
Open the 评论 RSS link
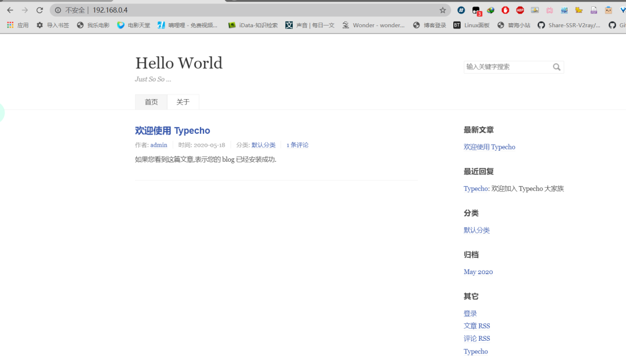[476, 338]
